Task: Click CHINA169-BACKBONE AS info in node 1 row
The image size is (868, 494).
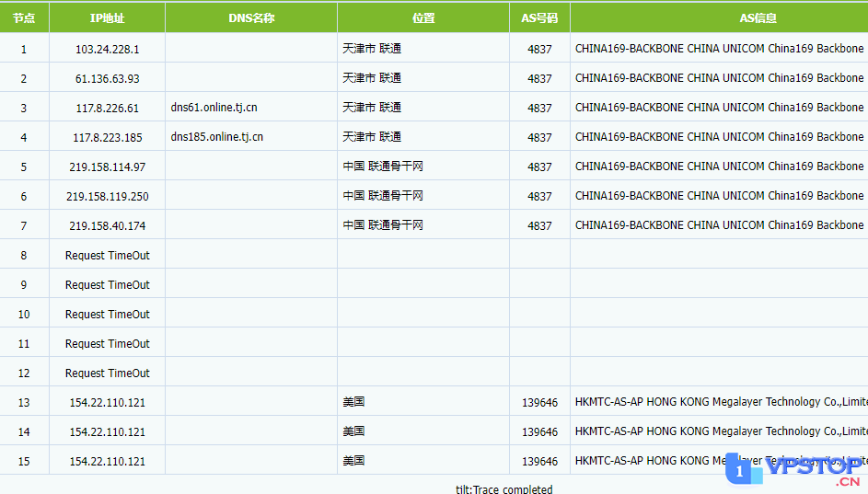Action: [719, 49]
